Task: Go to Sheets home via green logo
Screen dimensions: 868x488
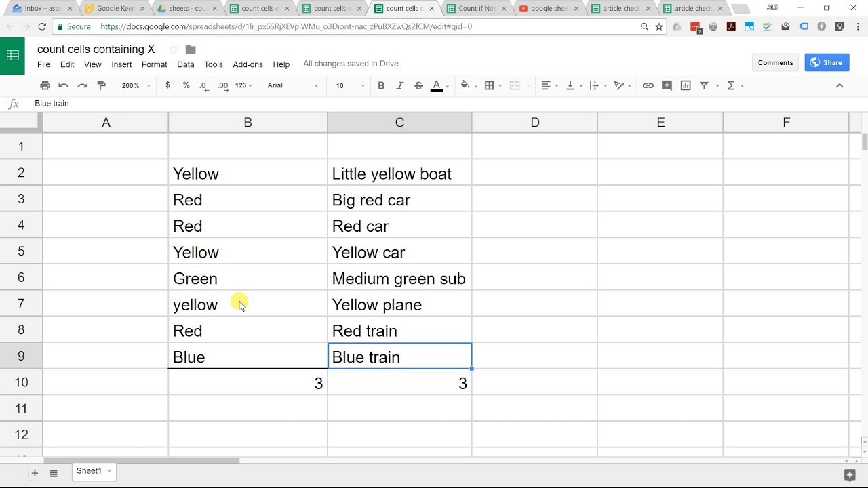Action: coord(13,56)
